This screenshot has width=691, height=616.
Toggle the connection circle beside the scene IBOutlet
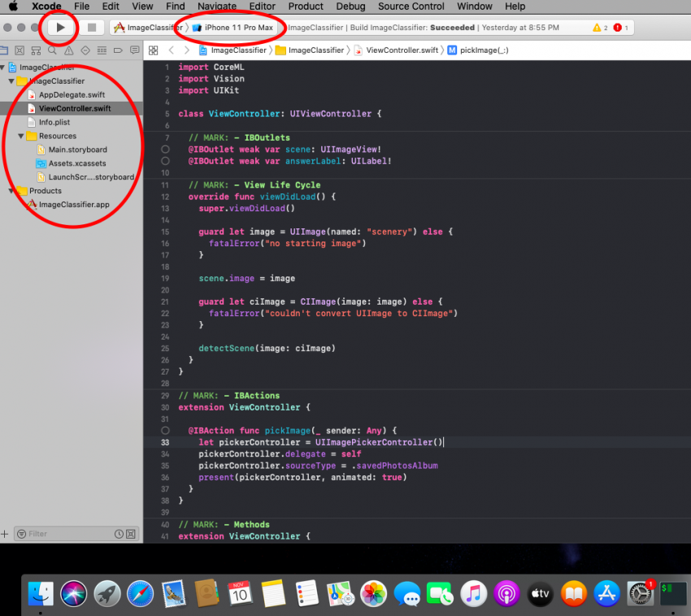166,150
